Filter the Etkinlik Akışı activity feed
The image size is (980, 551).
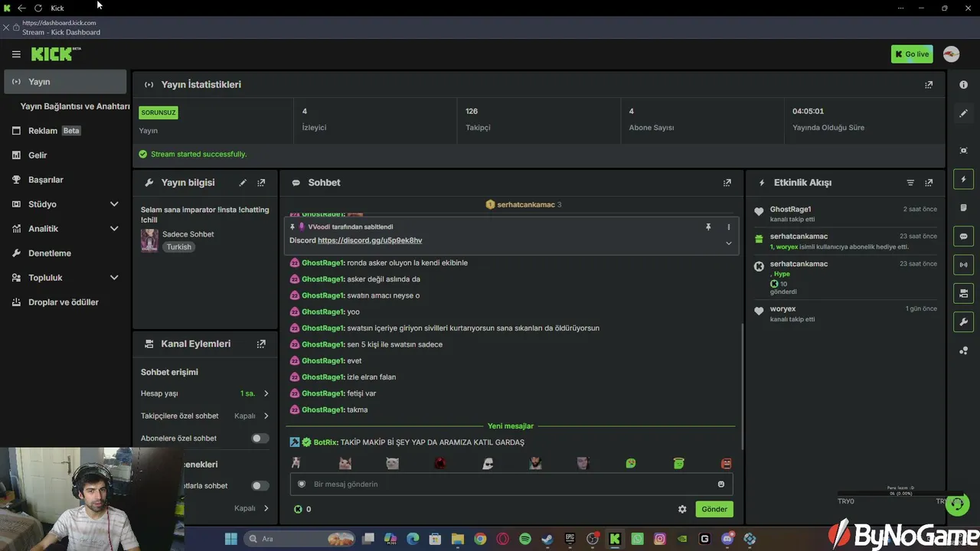(910, 183)
